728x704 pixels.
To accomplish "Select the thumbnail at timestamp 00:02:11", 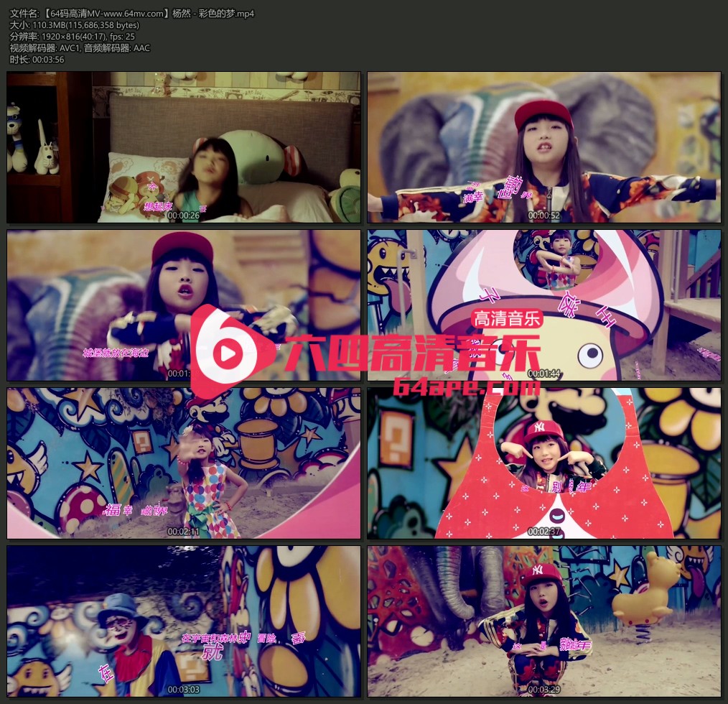I will (x=184, y=463).
